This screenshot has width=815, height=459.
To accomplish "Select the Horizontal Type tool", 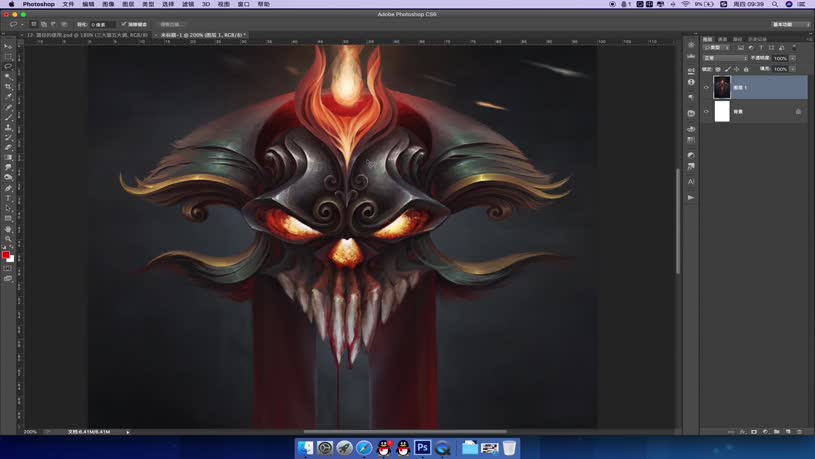I will click(x=8, y=199).
